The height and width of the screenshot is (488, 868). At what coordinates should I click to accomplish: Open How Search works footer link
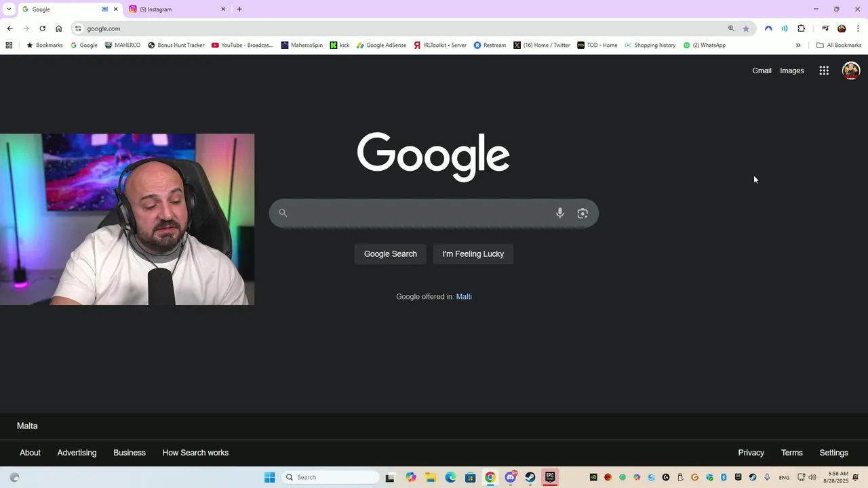click(x=195, y=453)
